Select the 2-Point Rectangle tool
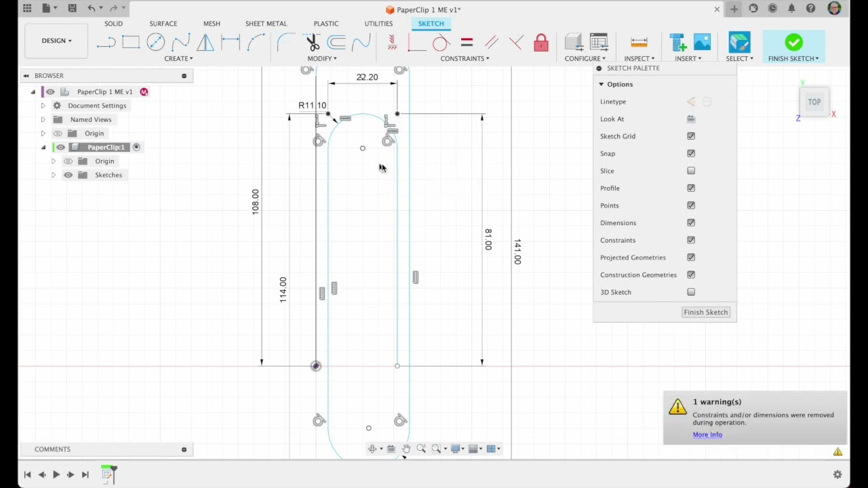868x488 pixels. [131, 43]
